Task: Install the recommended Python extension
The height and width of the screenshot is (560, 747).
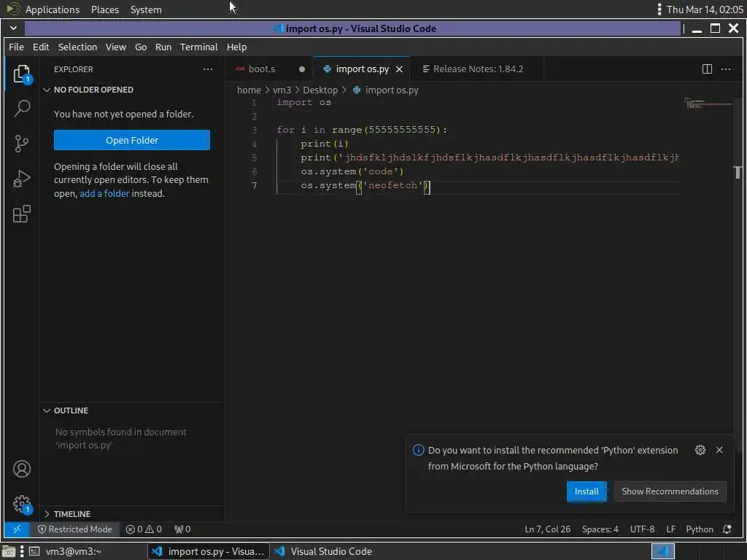Action: click(x=586, y=491)
